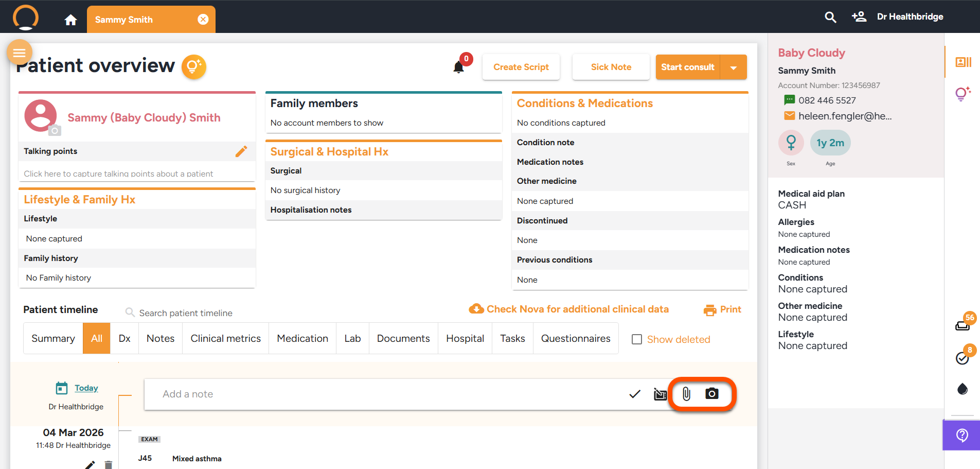Click the Today date link
This screenshot has height=469, width=980.
point(86,388)
